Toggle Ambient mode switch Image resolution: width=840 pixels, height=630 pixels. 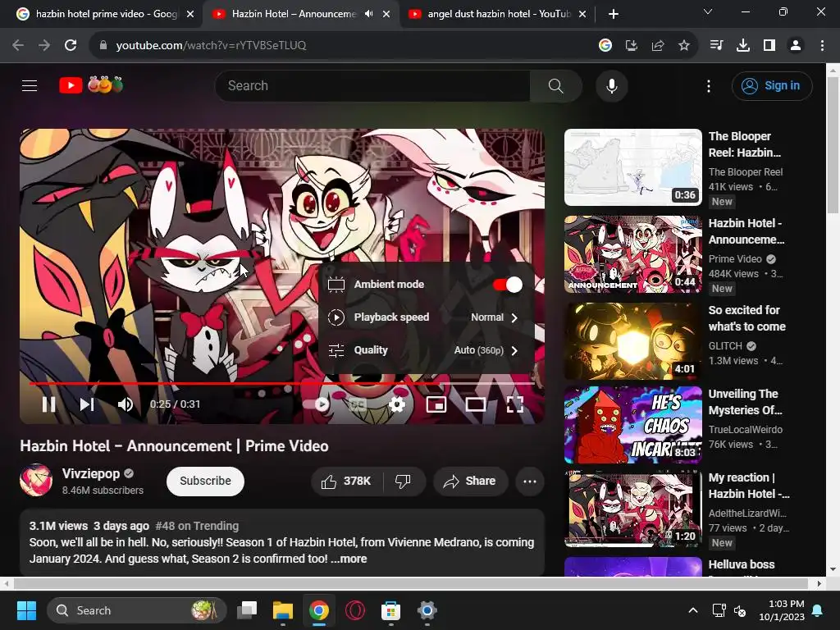(507, 285)
